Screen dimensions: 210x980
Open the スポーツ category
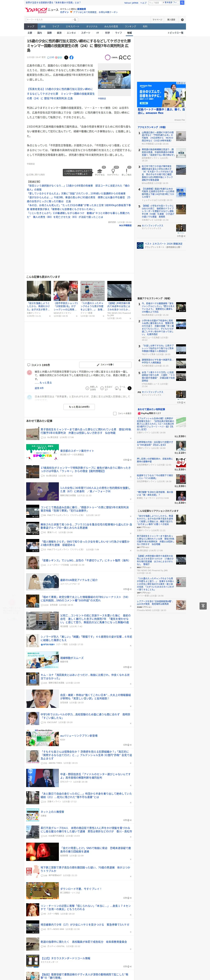pyautogui.click(x=86, y=33)
